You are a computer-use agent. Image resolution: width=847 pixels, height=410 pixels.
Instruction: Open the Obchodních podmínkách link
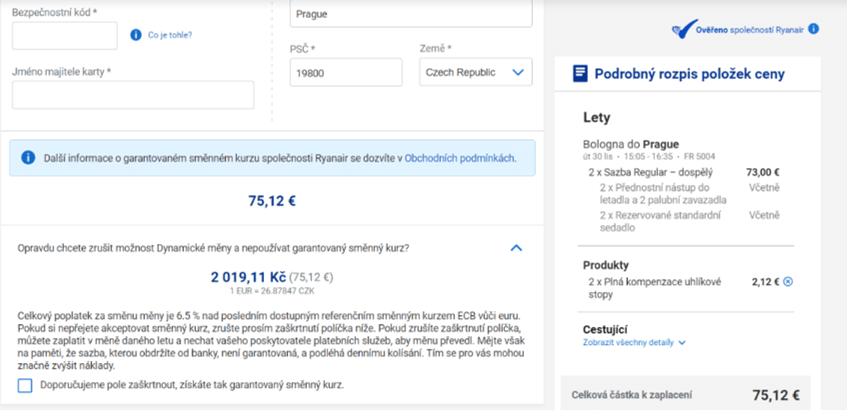click(459, 158)
